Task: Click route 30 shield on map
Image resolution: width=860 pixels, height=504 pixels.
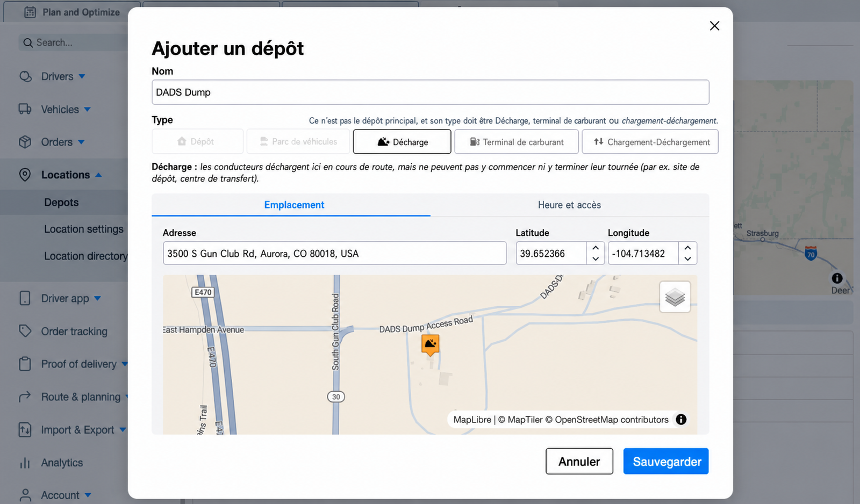Action: tap(336, 397)
